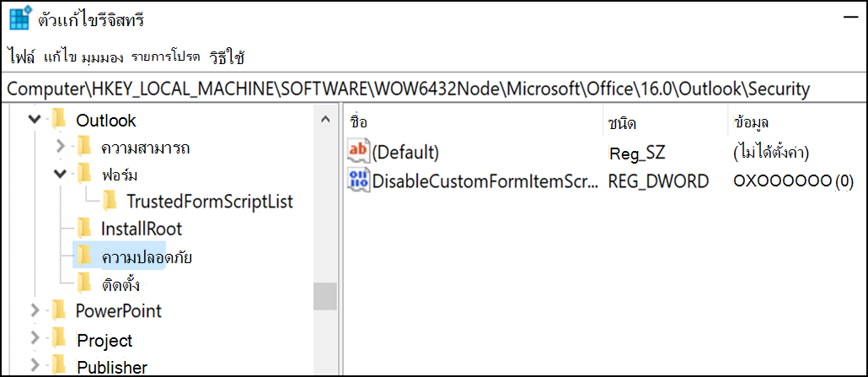Expand the PowerPoint tree node
This screenshot has height=377, width=868.
pos(35,310)
